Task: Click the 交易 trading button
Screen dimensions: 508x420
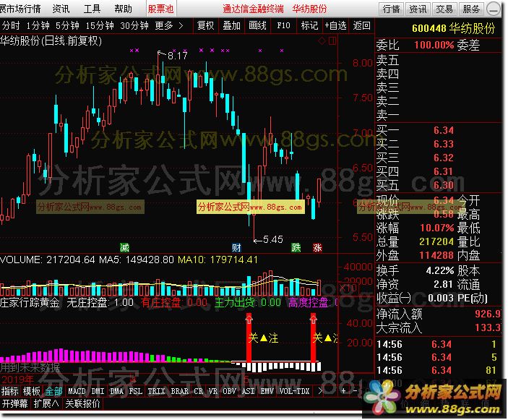Action: pos(444,9)
